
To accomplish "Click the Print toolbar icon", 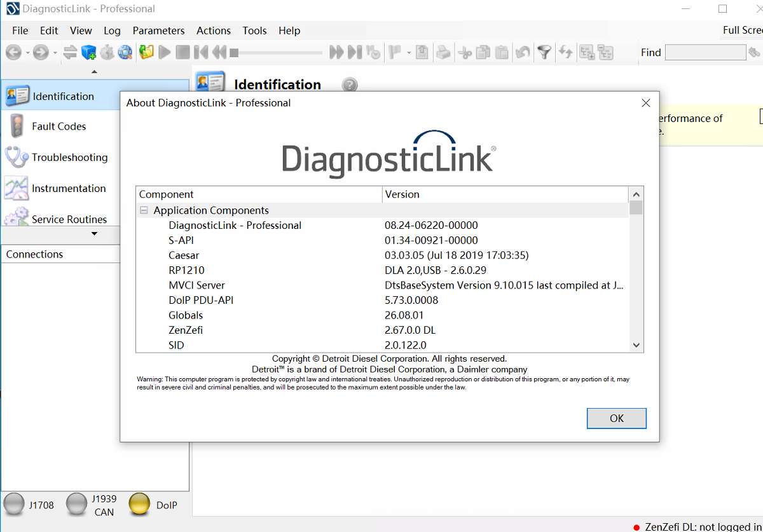I will [x=443, y=52].
